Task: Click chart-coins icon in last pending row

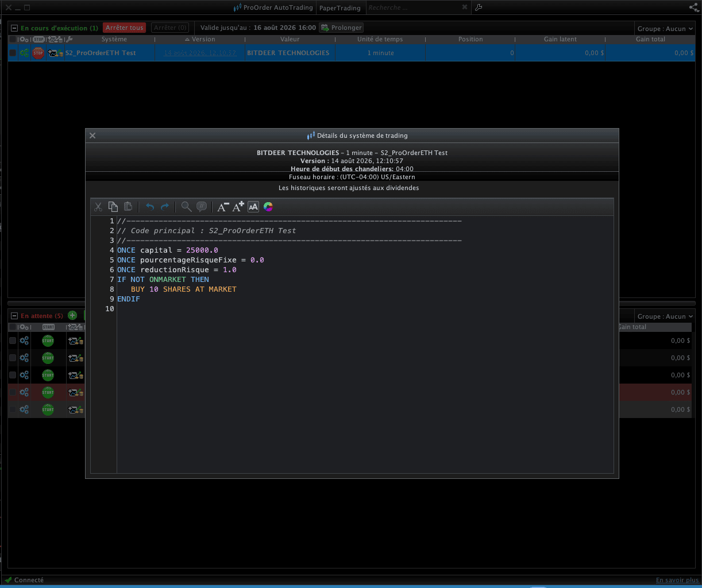Action: point(76,409)
